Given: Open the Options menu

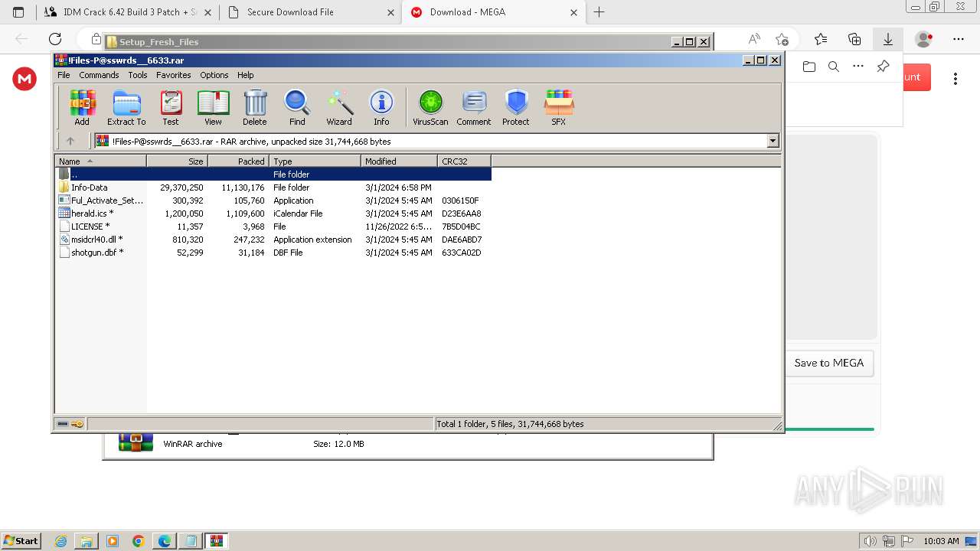Looking at the screenshot, I should point(214,75).
